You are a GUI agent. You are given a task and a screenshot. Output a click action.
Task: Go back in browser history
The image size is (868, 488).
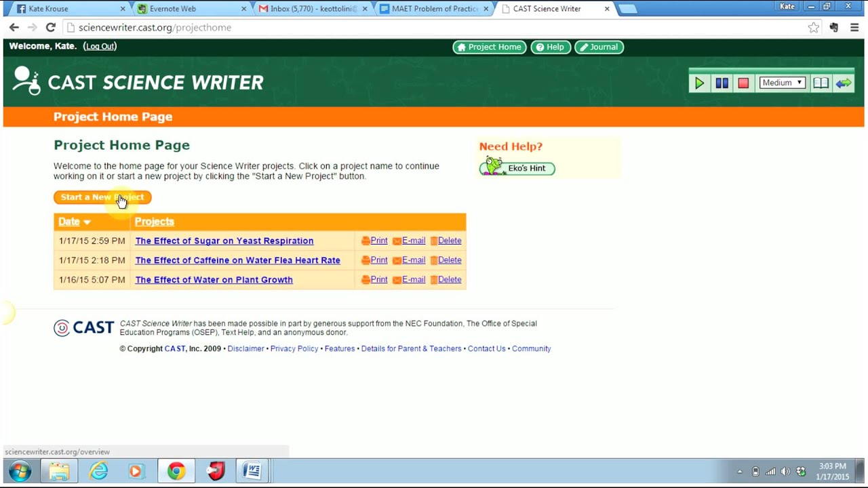click(x=14, y=27)
